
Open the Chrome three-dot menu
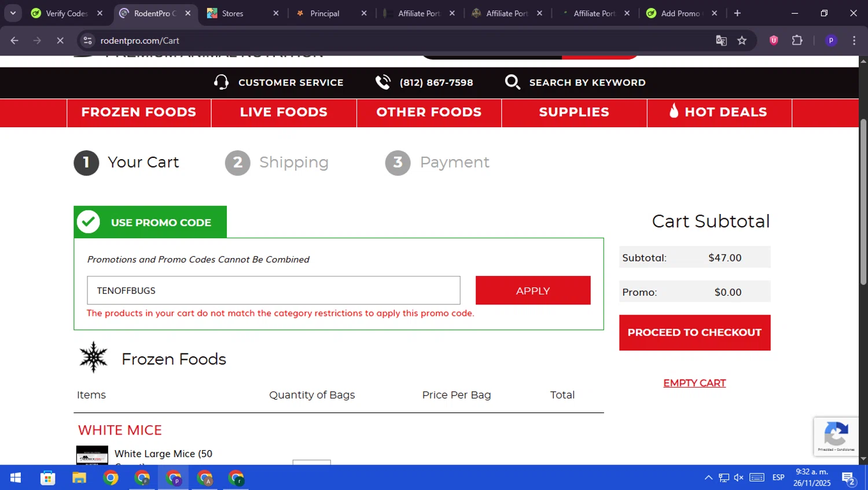tap(854, 40)
